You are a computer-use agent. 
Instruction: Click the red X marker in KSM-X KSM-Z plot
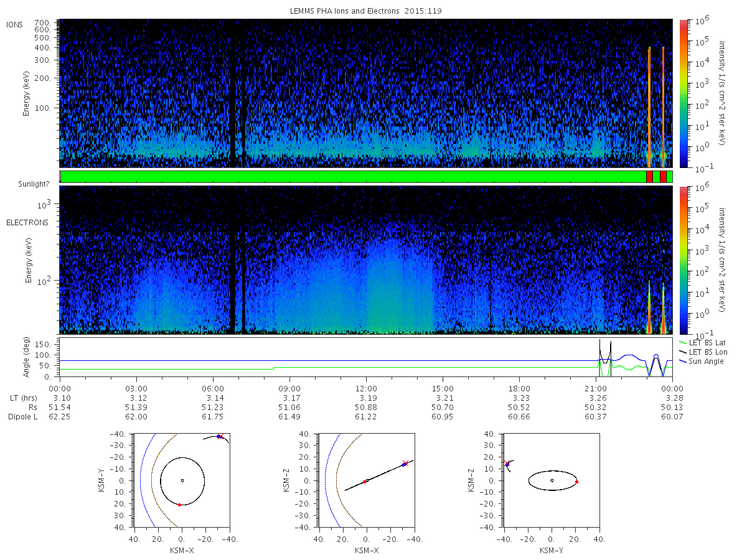406,463
